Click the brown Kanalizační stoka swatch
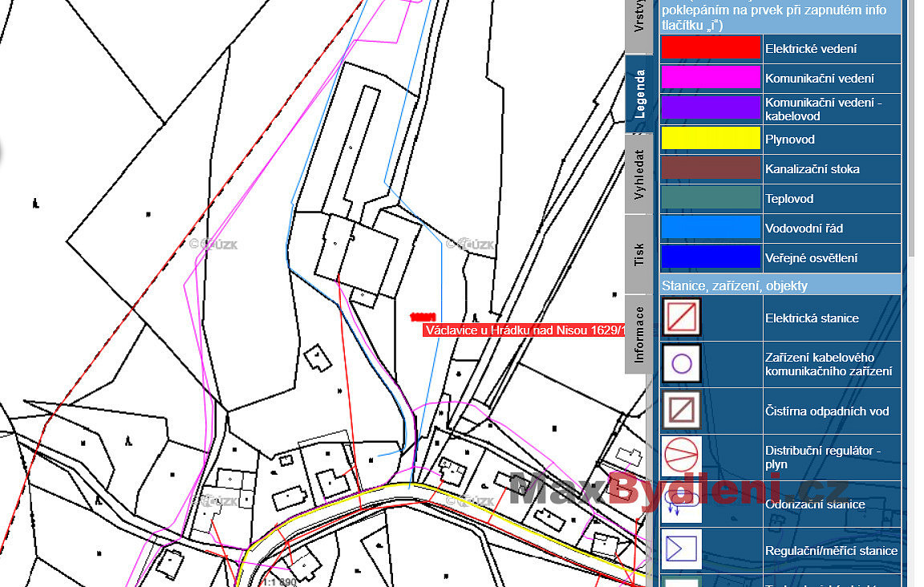The width and height of the screenshot is (924, 587). pyautogui.click(x=710, y=168)
